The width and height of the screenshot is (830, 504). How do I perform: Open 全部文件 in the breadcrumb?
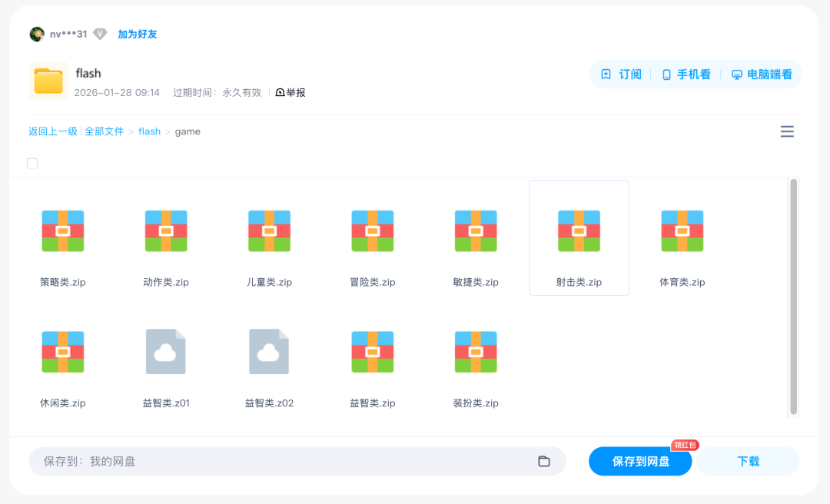click(105, 131)
